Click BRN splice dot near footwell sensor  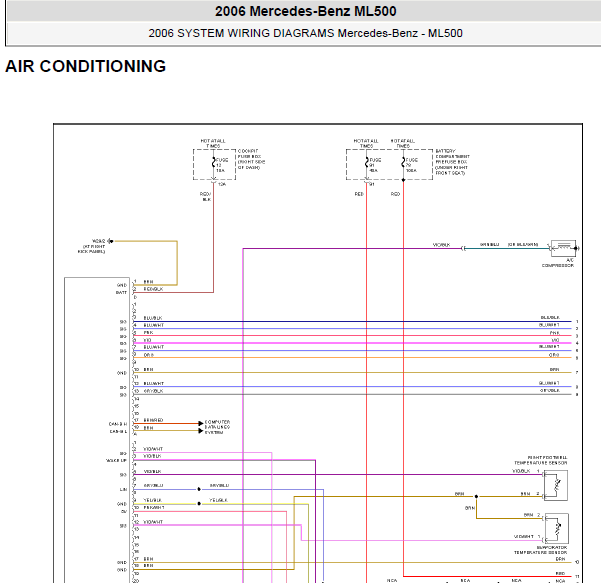coord(476,496)
